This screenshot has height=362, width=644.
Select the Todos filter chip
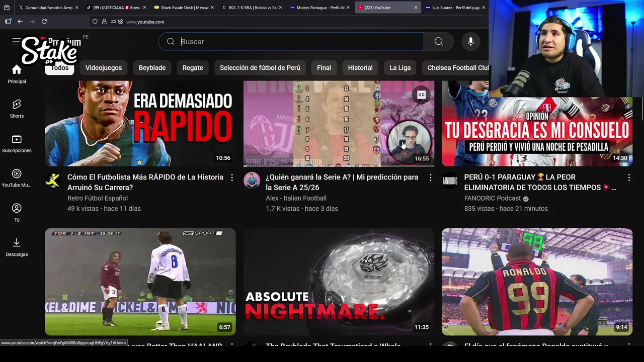(60, 68)
